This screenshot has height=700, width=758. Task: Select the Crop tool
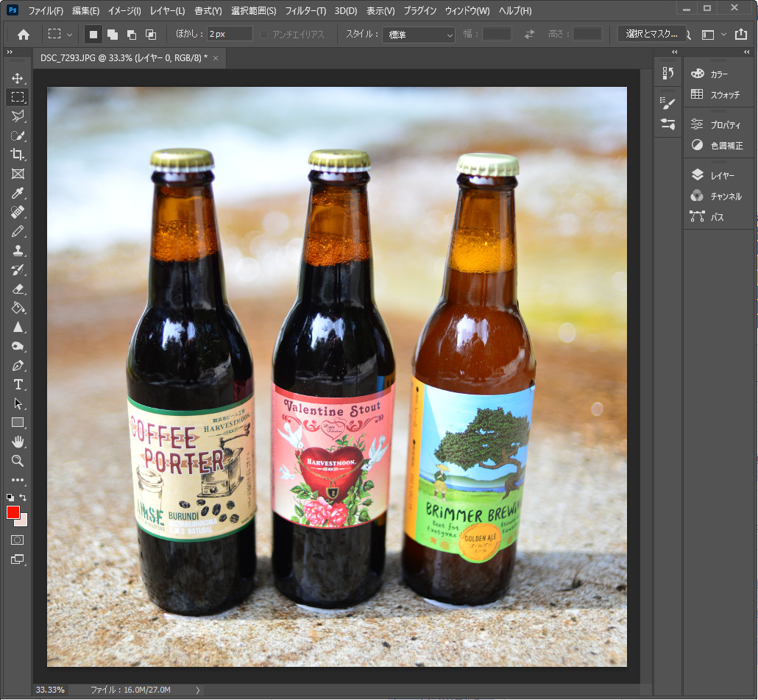(x=18, y=155)
